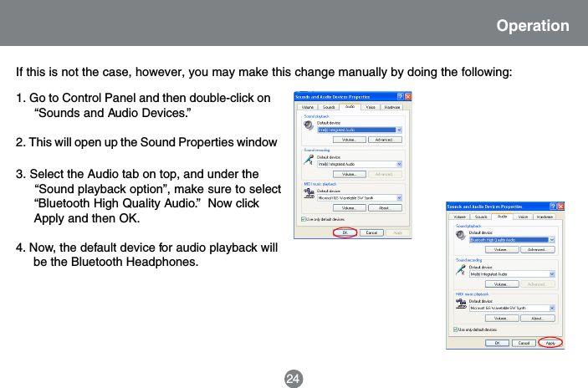The image size is (588, 388).
Task: Click speaker icon in the Intel-playback dialog
Action: pyautogui.click(x=309, y=126)
